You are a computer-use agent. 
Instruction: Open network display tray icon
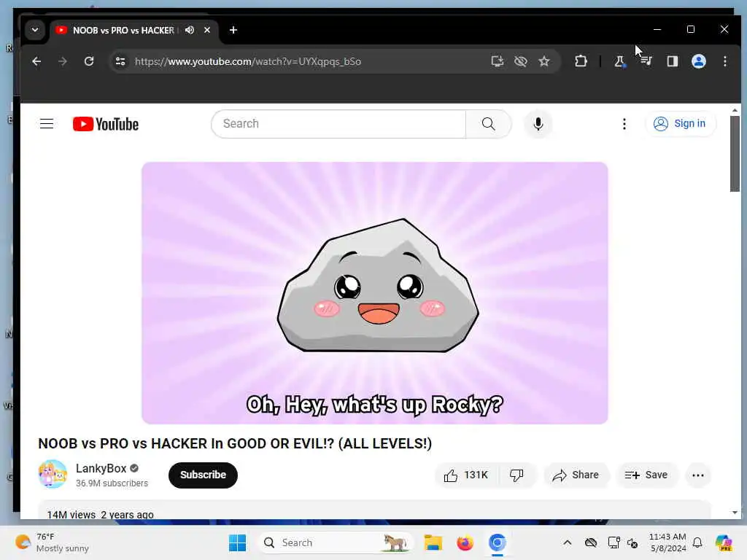pyautogui.click(x=614, y=542)
